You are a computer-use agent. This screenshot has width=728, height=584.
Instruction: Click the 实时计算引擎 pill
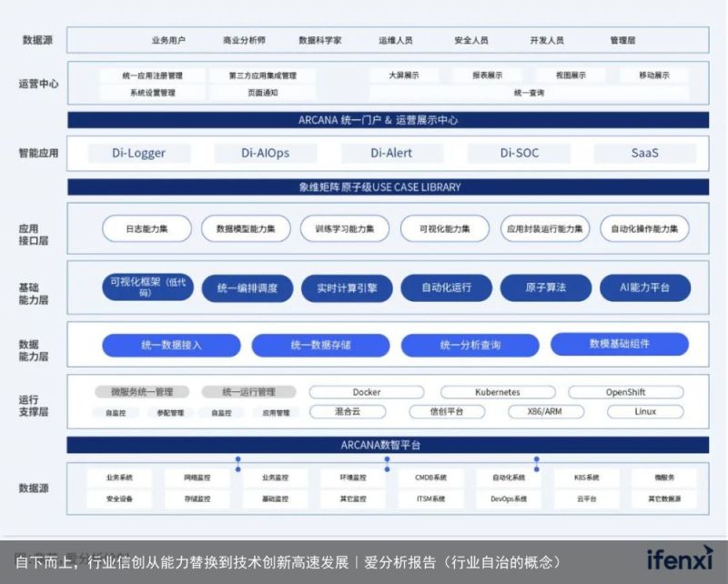(347, 287)
